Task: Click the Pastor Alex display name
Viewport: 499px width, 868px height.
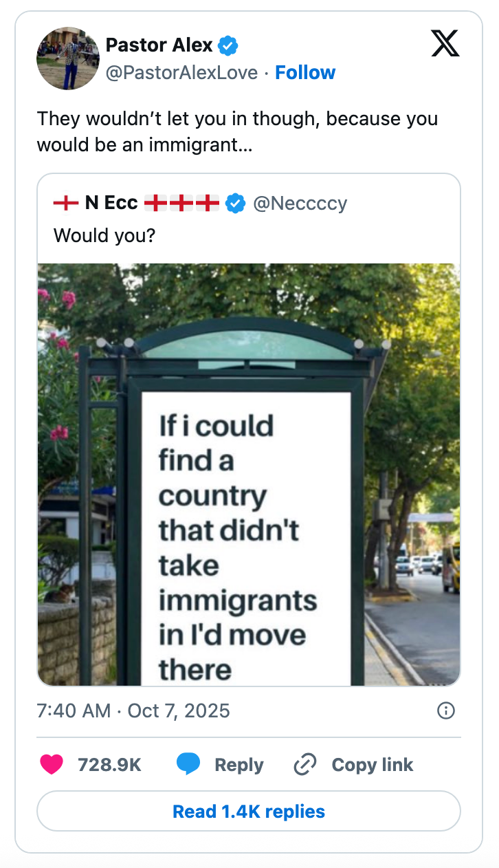Action: pos(159,46)
